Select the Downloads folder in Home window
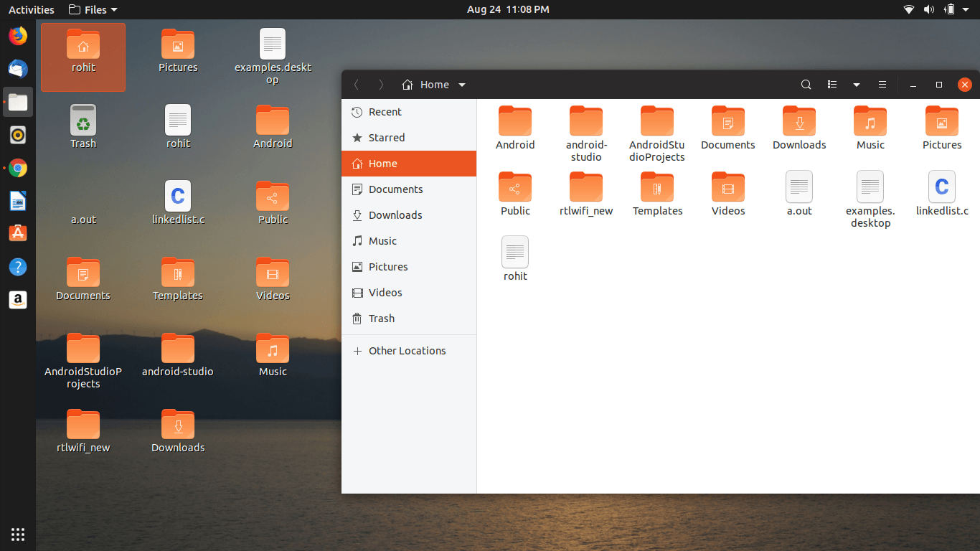980x551 pixels. point(799,128)
